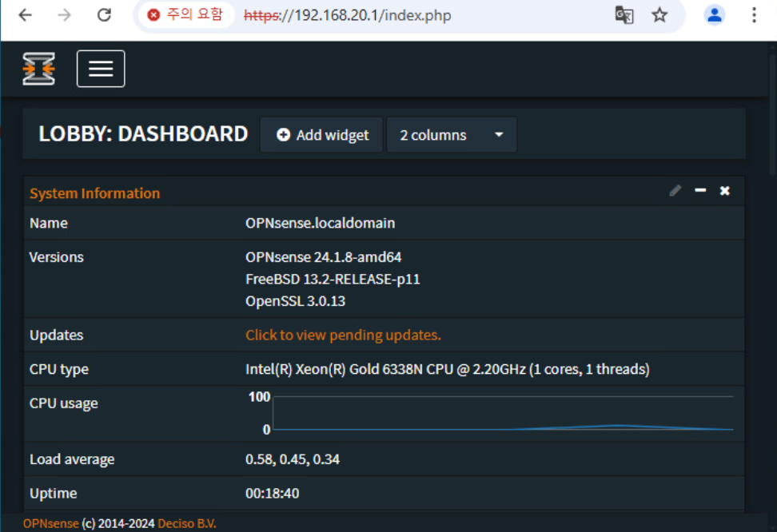Edit the System Information widget
777x532 pixels.
pos(675,191)
